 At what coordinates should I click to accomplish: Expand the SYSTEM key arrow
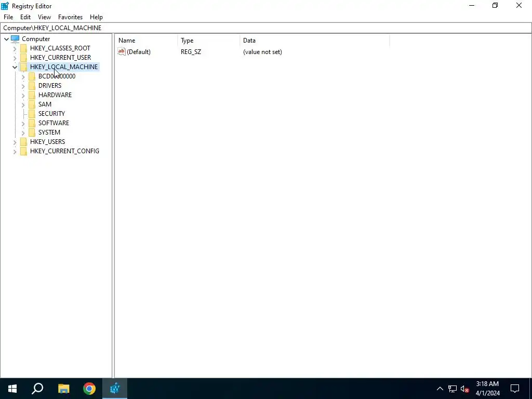(x=23, y=132)
